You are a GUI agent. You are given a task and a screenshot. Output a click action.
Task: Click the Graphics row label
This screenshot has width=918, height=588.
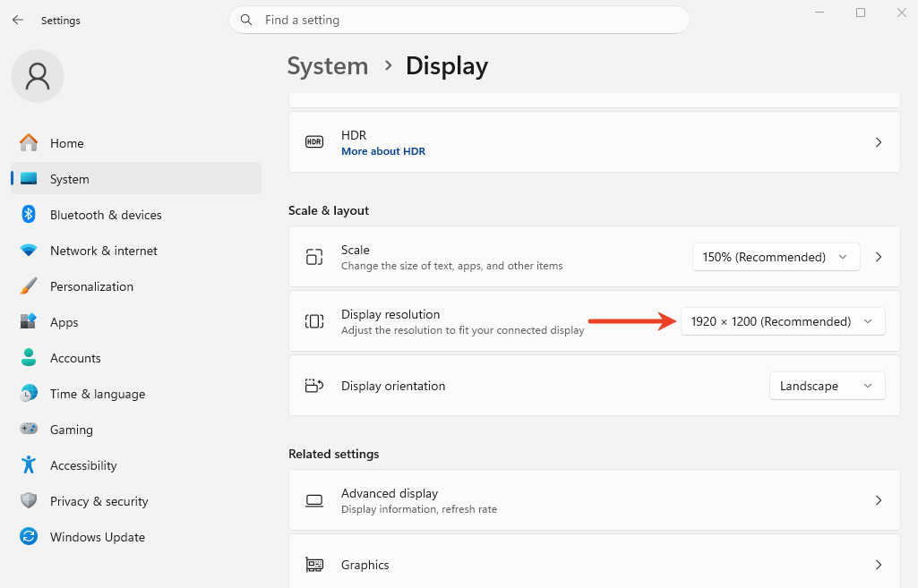pyautogui.click(x=365, y=565)
